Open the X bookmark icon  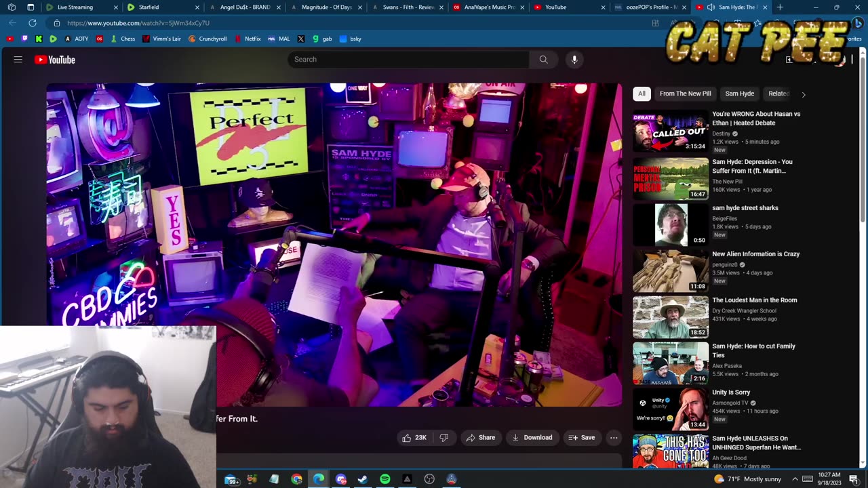(301, 39)
